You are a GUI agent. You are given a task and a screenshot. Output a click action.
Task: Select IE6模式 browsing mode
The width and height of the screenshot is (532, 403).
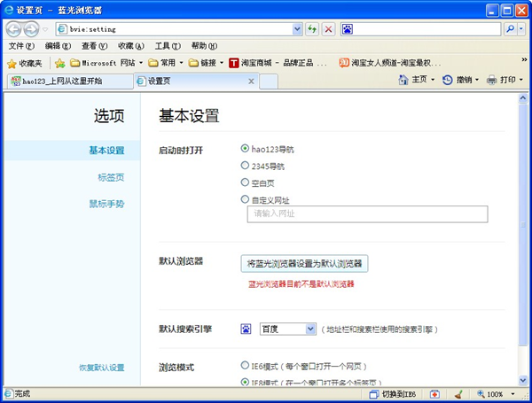pyautogui.click(x=245, y=365)
